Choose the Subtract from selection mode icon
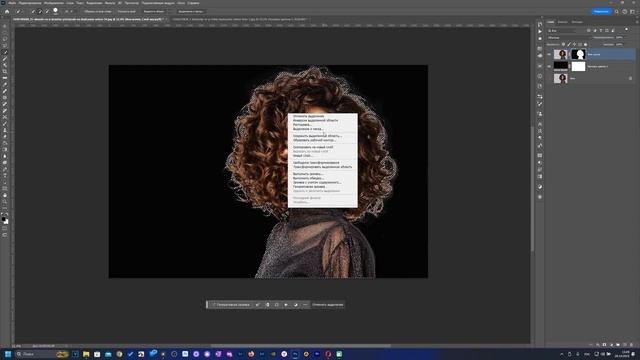The image size is (640, 360). point(47,11)
